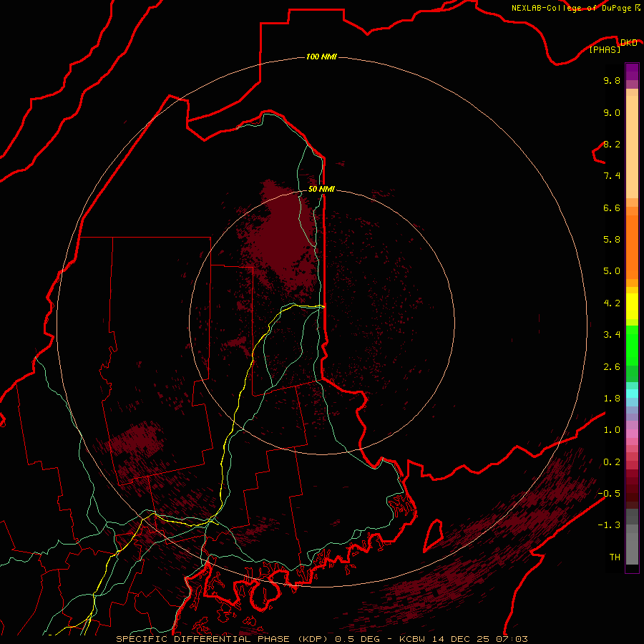This screenshot has height=644, width=644.
Task: Click the [PHAS] units label
Action: pos(605,49)
